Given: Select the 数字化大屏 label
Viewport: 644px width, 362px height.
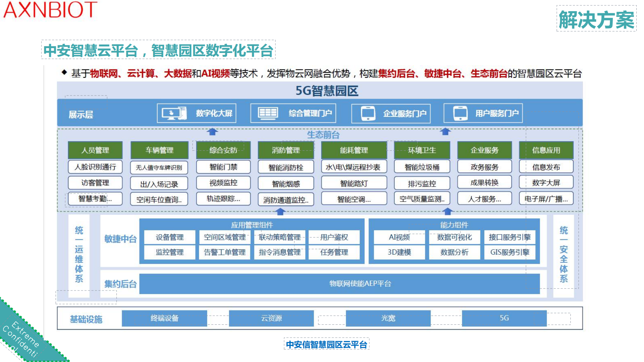Looking at the screenshot, I should point(214,113).
